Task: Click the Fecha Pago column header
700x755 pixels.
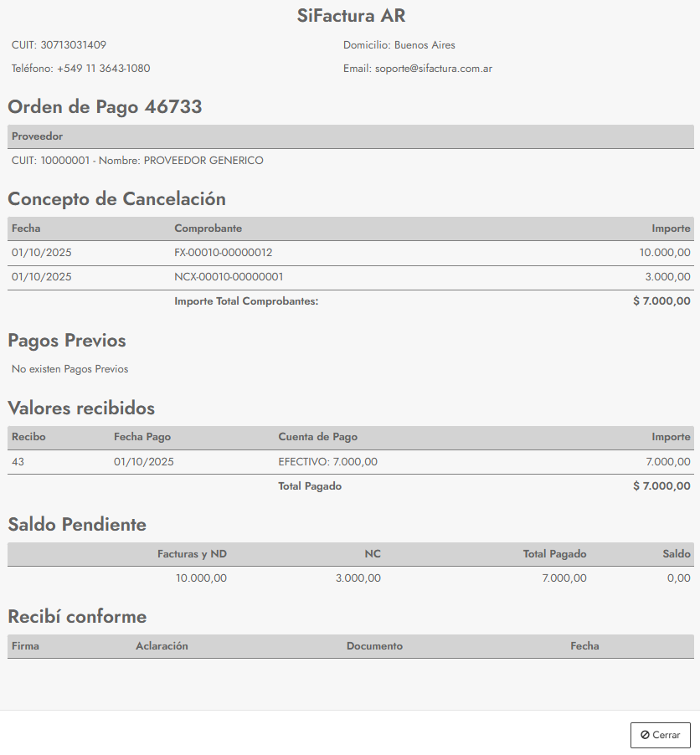Action: (142, 437)
